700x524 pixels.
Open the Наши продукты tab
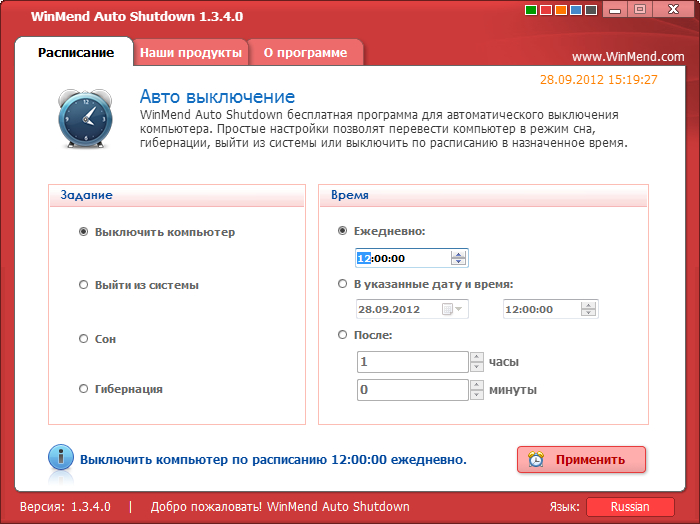(190, 52)
